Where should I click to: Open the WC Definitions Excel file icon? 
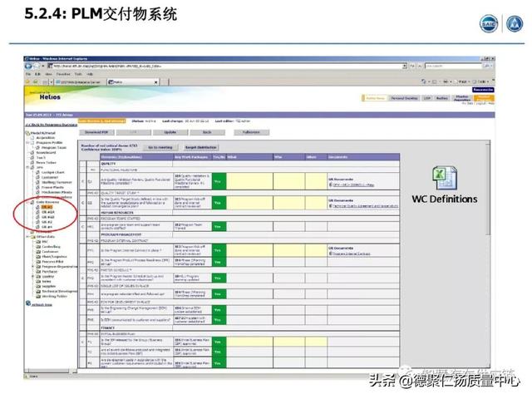pyautogui.click(x=445, y=178)
